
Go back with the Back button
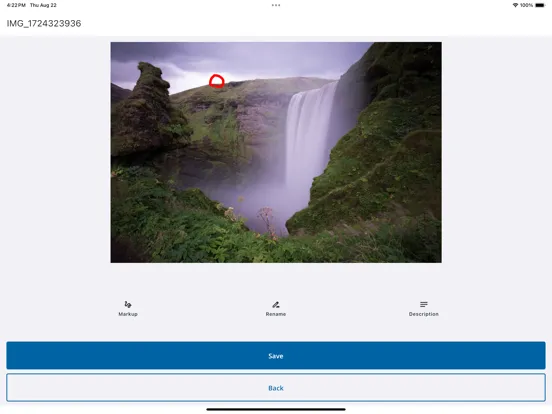(x=276, y=388)
